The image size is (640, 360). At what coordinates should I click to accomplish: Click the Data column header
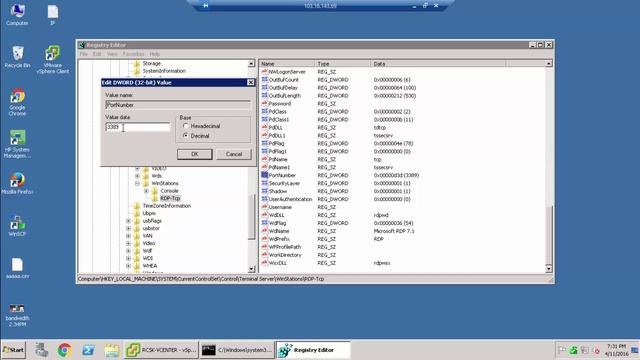438,64
